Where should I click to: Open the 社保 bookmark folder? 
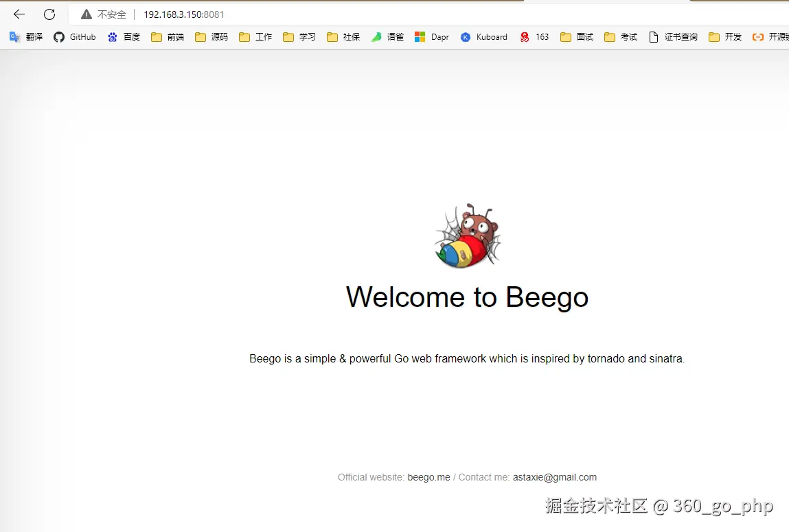(343, 36)
